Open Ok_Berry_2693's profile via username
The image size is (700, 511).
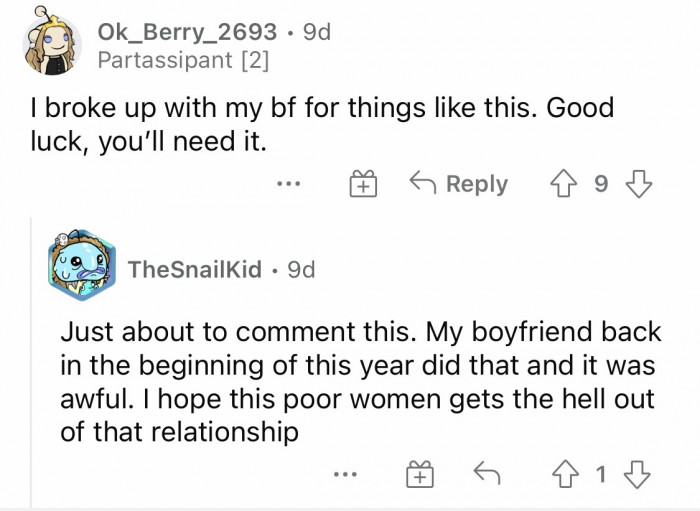pyautogui.click(x=186, y=32)
